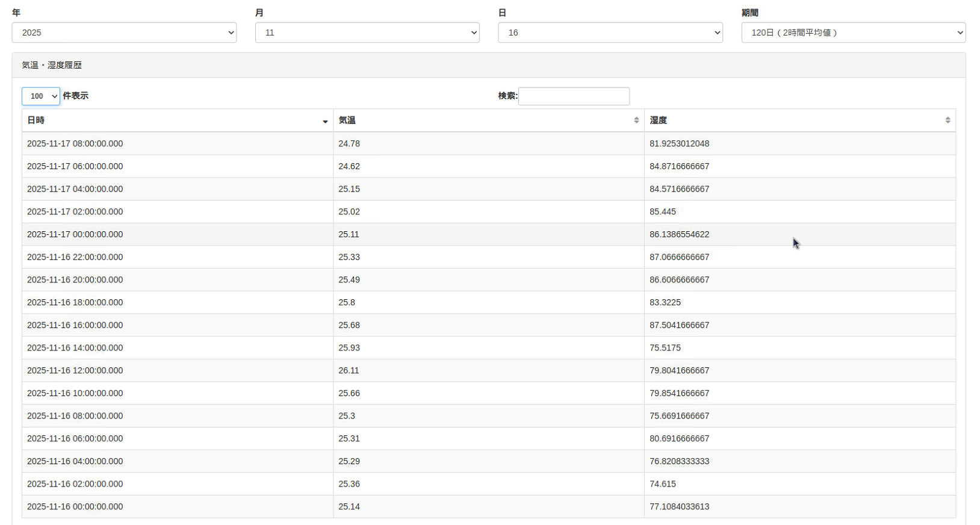Screen dimensions: 980x525
Task: Sort table by 湿度 column header
Action: (x=659, y=120)
